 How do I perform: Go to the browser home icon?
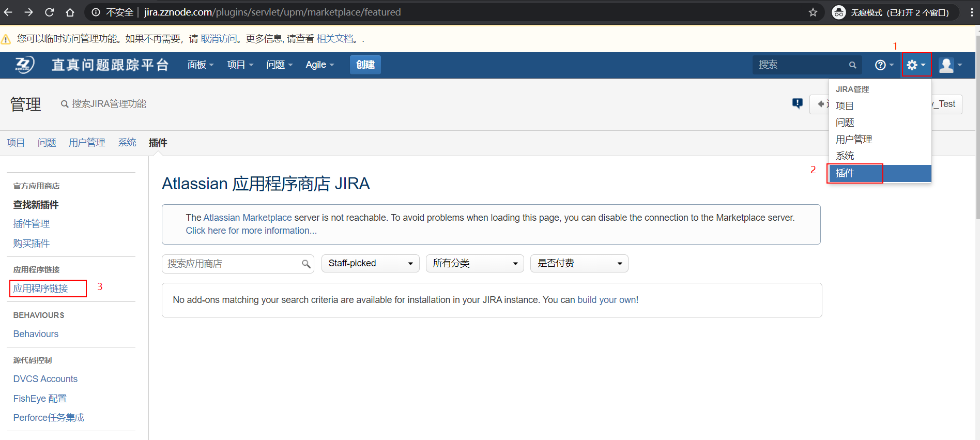(x=70, y=12)
